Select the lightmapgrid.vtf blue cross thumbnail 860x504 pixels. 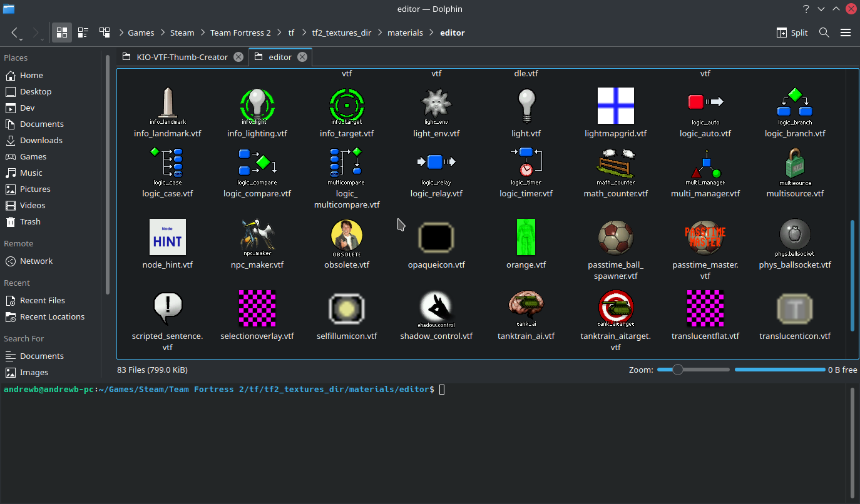[615, 106]
